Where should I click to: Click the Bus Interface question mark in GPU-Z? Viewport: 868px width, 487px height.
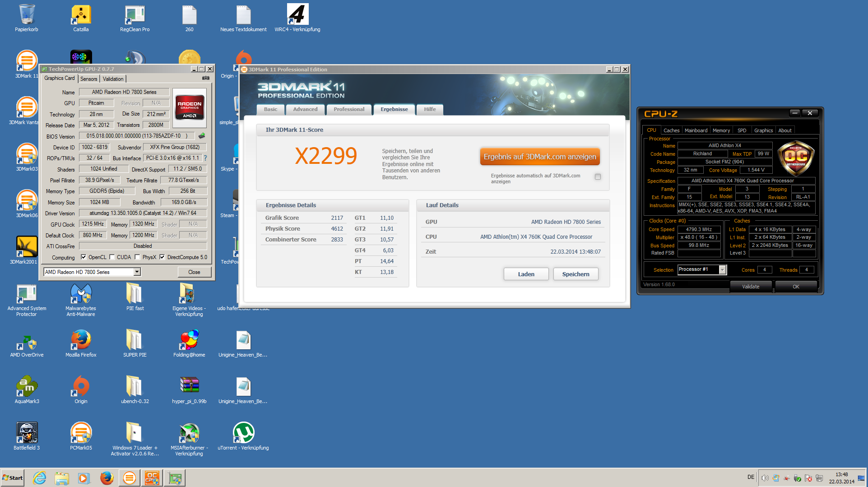pyautogui.click(x=205, y=158)
